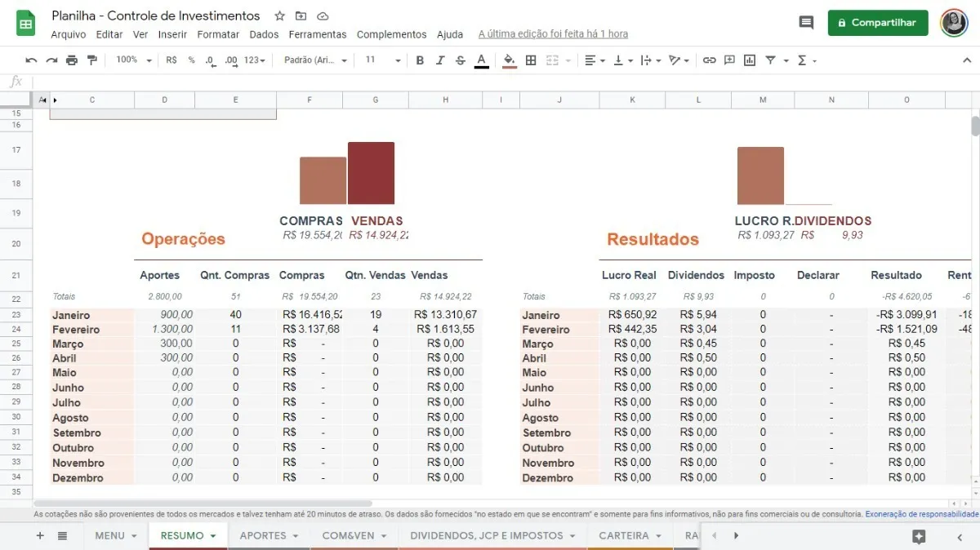The image size is (980, 550).
Task: Format as percent
Action: click(192, 60)
